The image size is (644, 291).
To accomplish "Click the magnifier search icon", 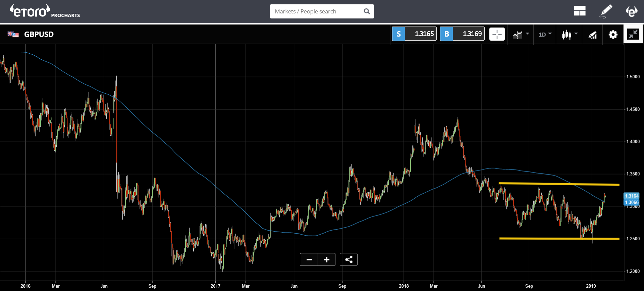I will pyautogui.click(x=367, y=11).
